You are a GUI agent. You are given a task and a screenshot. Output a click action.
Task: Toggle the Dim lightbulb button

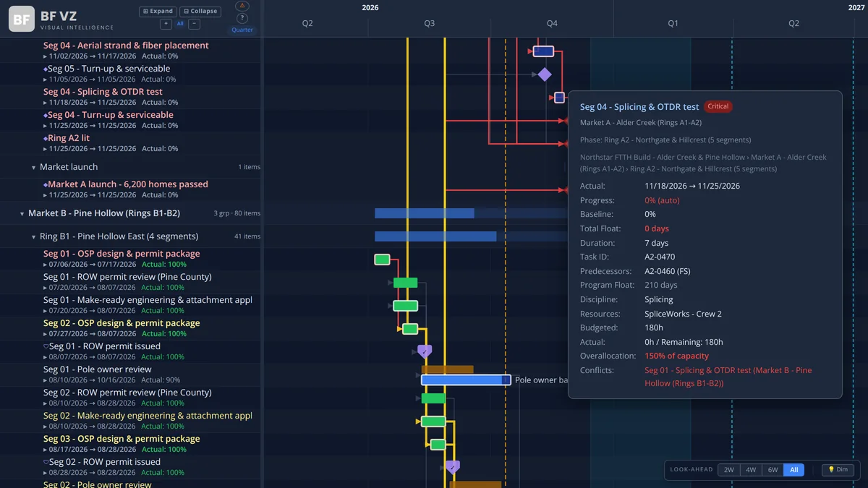(838, 470)
